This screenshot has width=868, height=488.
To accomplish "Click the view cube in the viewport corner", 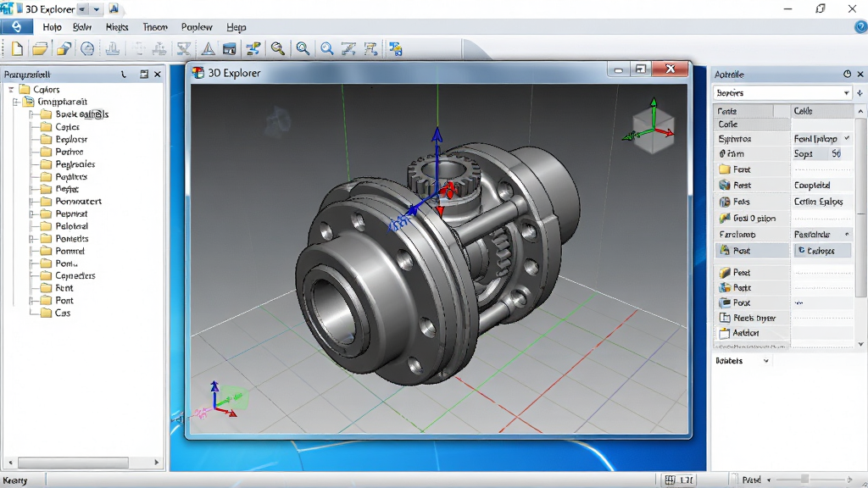I will point(654,130).
